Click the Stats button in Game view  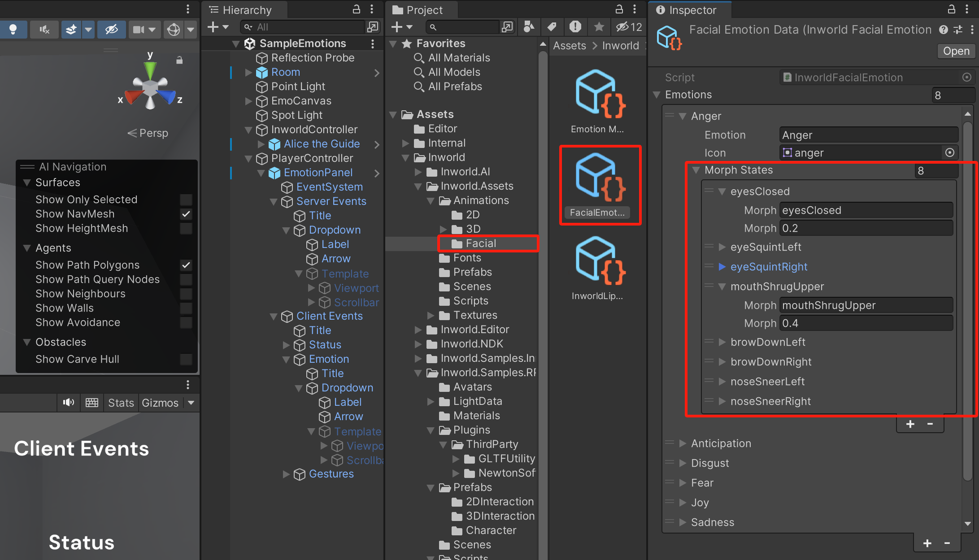tap(121, 403)
